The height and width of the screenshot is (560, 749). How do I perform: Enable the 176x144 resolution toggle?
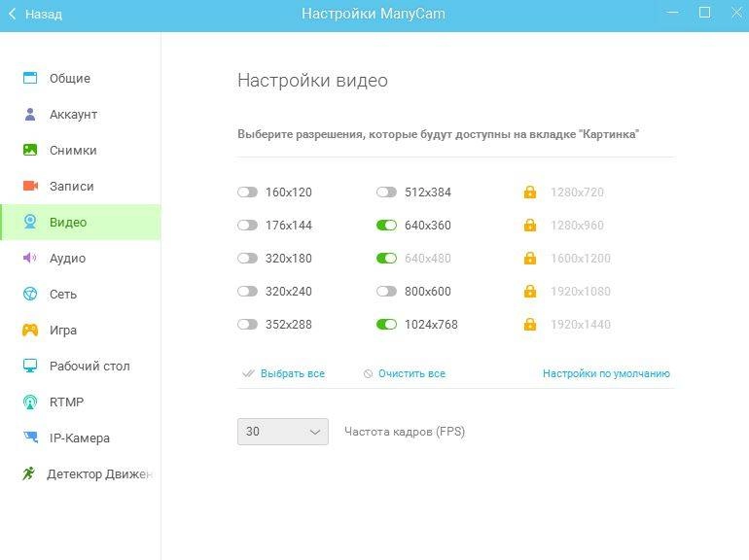click(x=247, y=225)
